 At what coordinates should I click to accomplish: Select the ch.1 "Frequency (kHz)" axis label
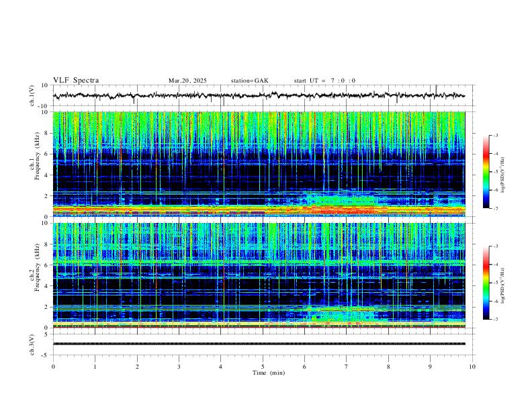pyautogui.click(x=37, y=156)
